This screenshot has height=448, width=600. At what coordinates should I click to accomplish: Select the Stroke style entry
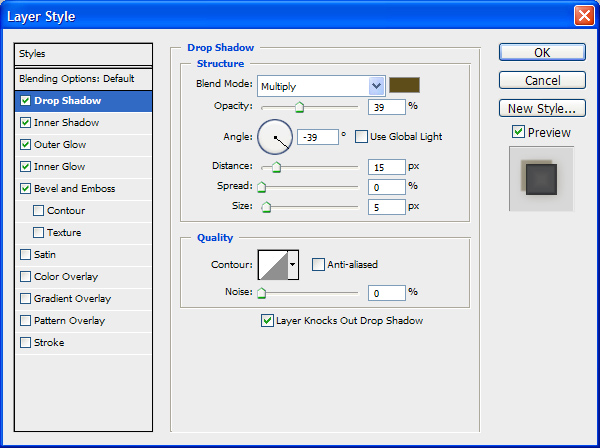coord(49,343)
